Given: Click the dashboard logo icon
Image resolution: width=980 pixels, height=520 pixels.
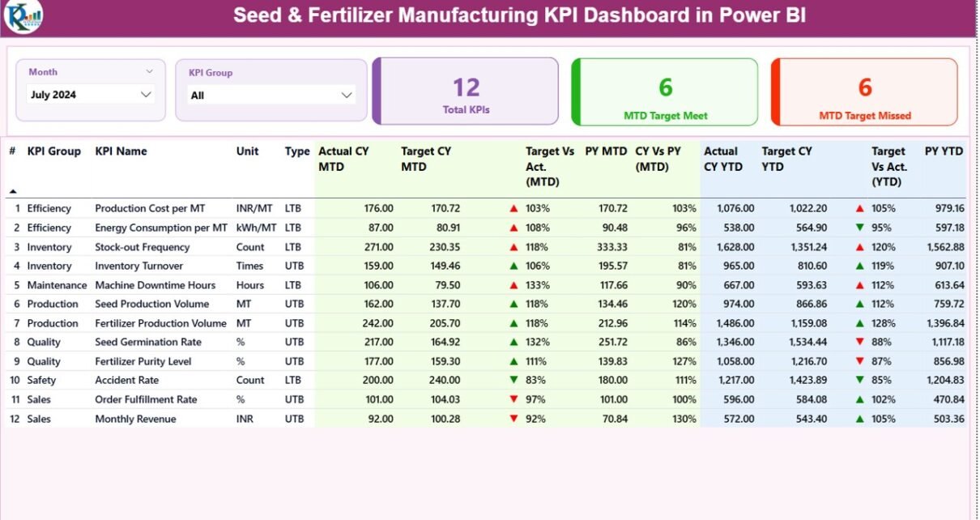Looking at the screenshot, I should pyautogui.click(x=22, y=17).
